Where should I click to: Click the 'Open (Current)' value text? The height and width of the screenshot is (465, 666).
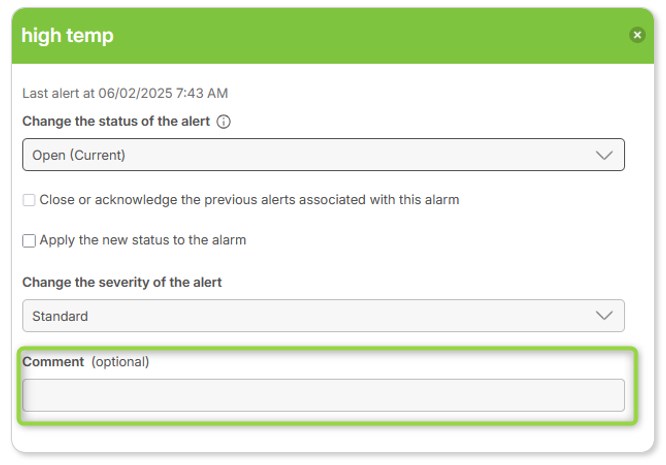tap(79, 155)
